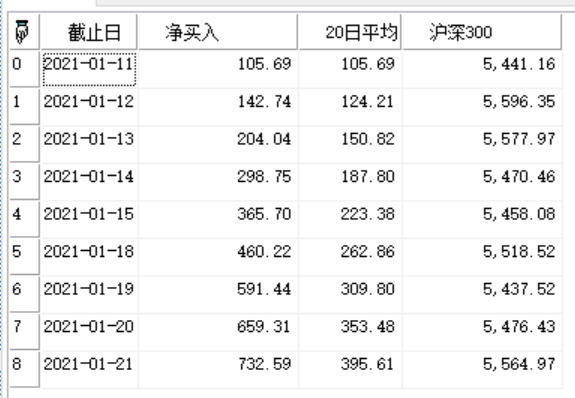Click the grid icon in table corner
The width and height of the screenshot is (575, 398).
[x=22, y=32]
